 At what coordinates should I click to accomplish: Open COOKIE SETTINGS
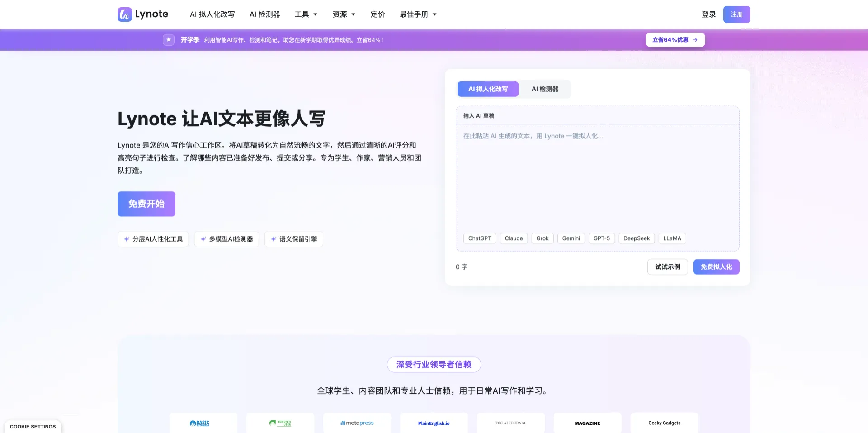coord(33,427)
